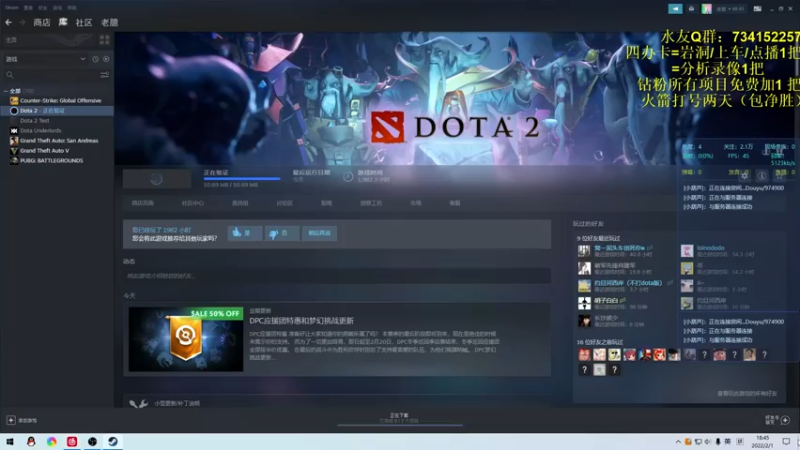Click the user avatar in title bar
The height and width of the screenshot is (450, 800).
[x=707, y=9]
